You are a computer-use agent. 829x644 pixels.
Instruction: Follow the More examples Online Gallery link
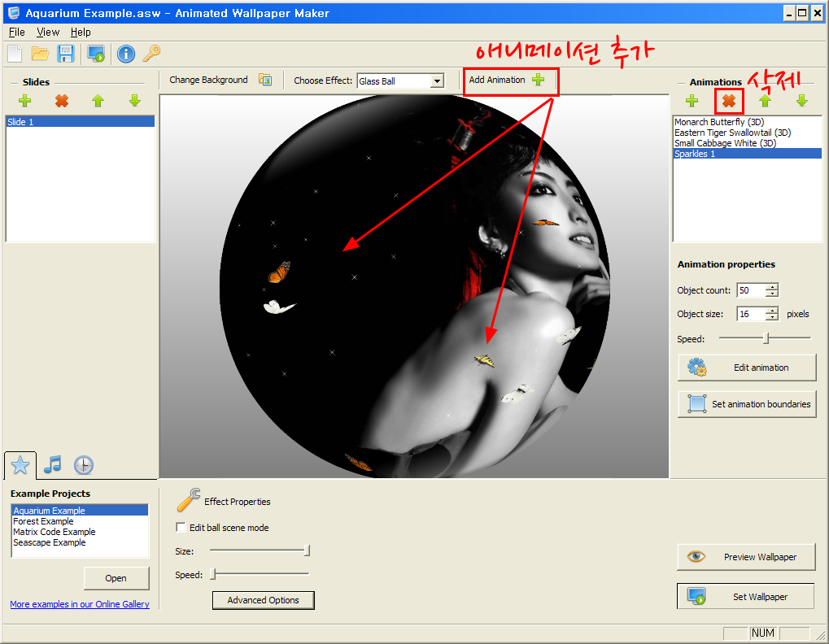[x=80, y=604]
